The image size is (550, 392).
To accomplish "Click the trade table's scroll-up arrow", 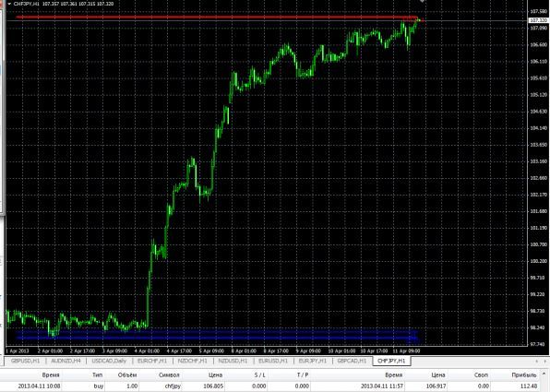I will pos(544,374).
